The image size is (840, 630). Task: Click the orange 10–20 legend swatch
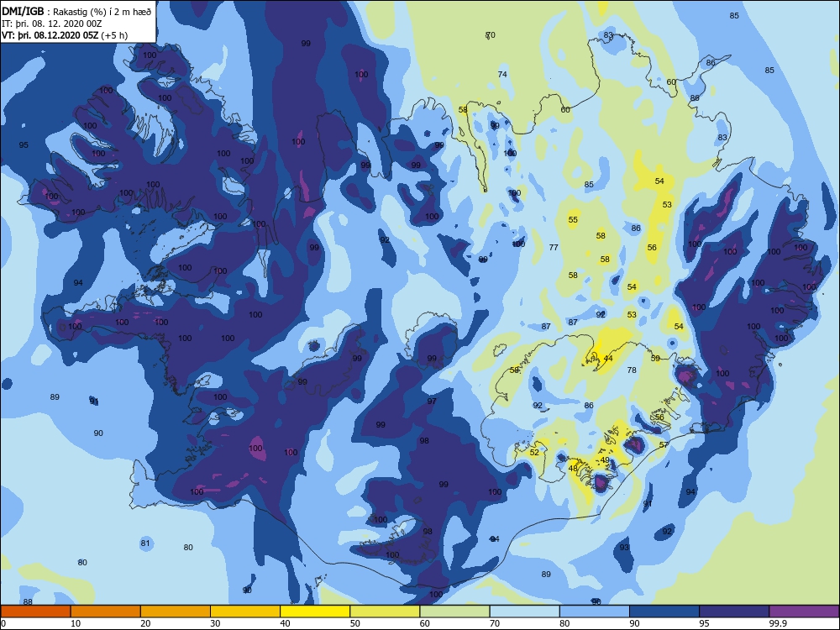[x=106, y=612]
